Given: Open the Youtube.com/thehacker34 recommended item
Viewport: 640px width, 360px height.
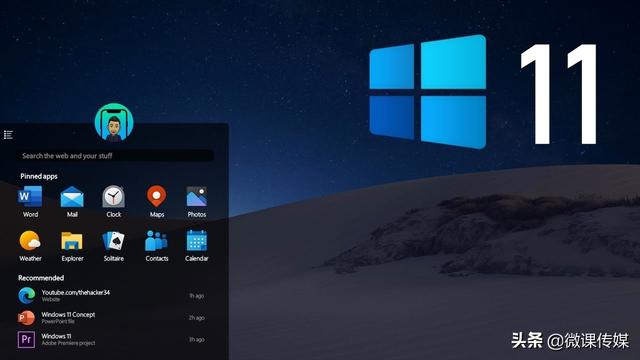Looking at the screenshot, I should [111, 296].
